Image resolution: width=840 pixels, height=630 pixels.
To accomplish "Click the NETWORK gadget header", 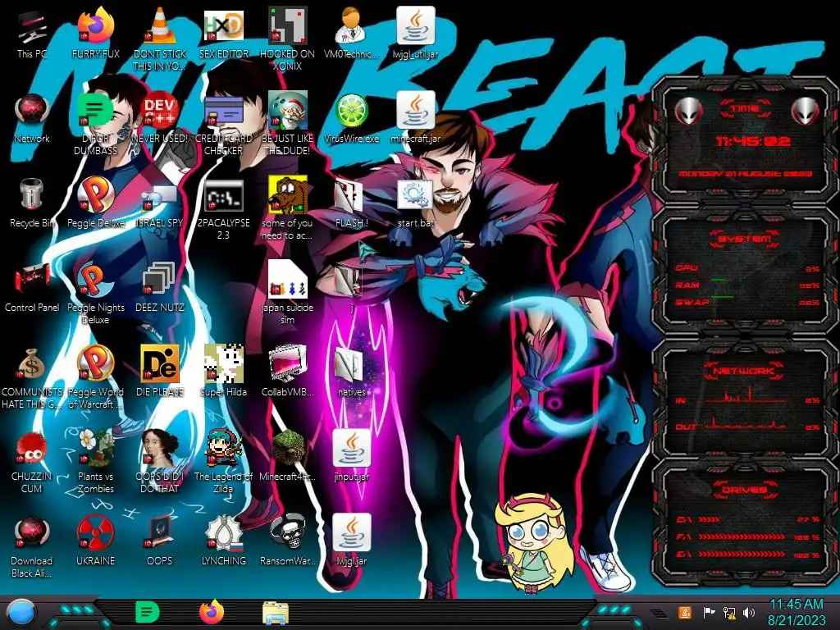I will tap(743, 371).
